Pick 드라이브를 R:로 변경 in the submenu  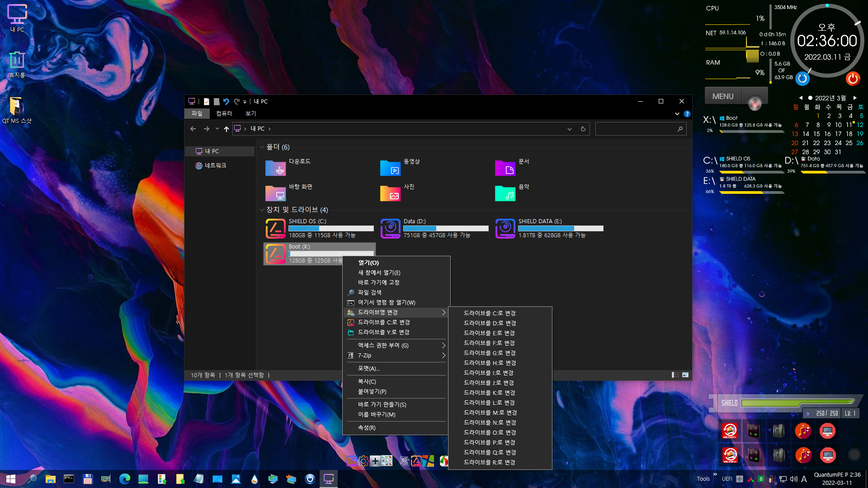pos(500,462)
